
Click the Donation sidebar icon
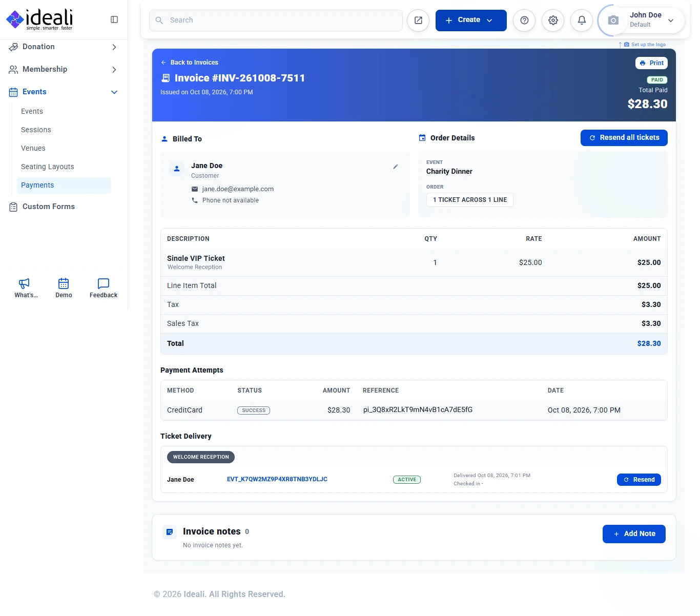click(13, 47)
